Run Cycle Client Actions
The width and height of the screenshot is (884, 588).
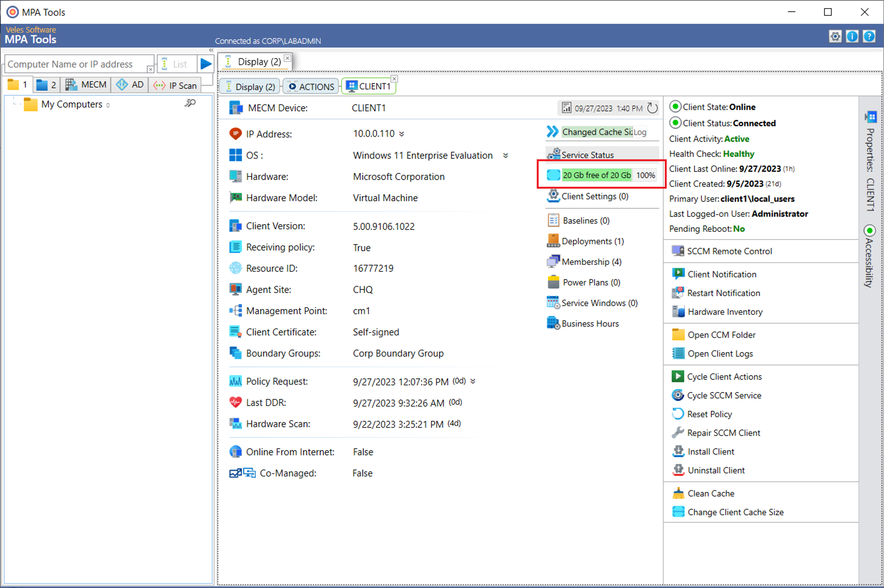click(x=717, y=377)
